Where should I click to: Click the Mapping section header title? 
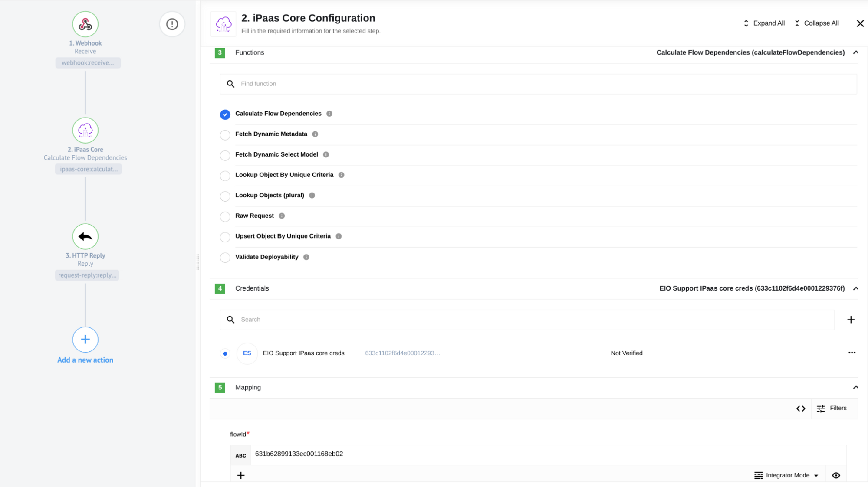pos(248,388)
